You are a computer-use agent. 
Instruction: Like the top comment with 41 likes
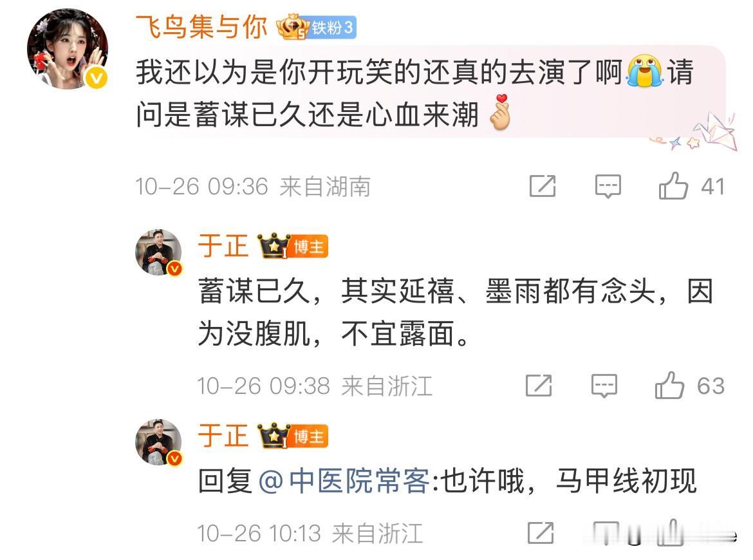pos(673,186)
